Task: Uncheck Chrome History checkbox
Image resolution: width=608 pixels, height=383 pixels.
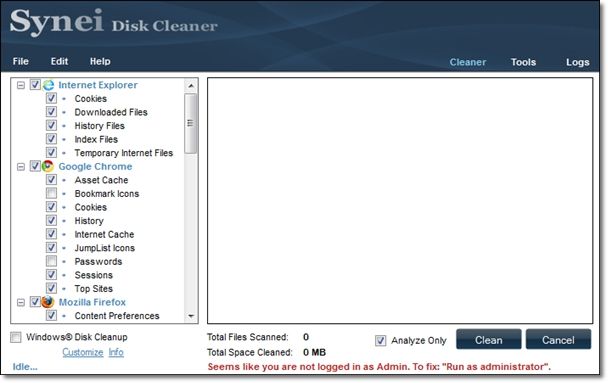Action: pyautogui.click(x=51, y=220)
